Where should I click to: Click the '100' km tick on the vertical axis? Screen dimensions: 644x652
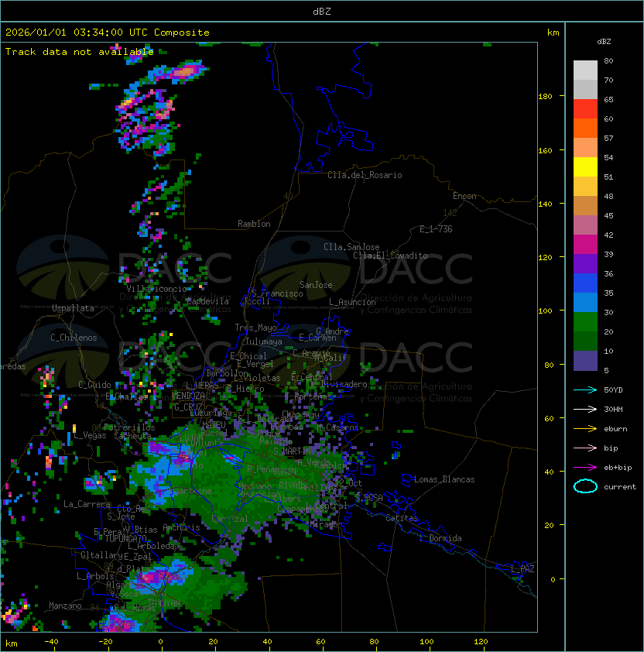pyautogui.click(x=545, y=311)
